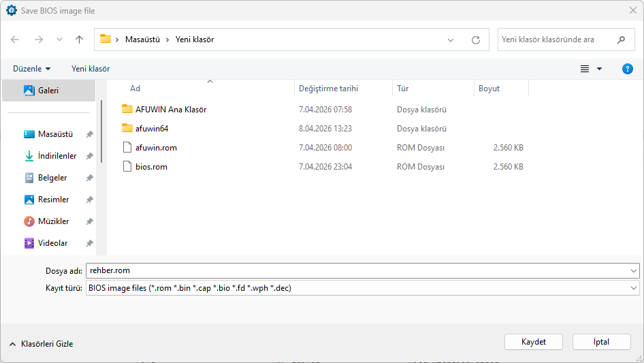Expand breadcrumb chevron after Masaüstü
Viewport: 644px width, 363px height.
click(x=167, y=40)
